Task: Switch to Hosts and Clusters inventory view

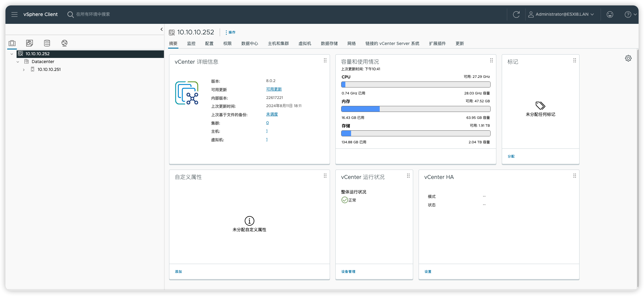Action: (12, 43)
